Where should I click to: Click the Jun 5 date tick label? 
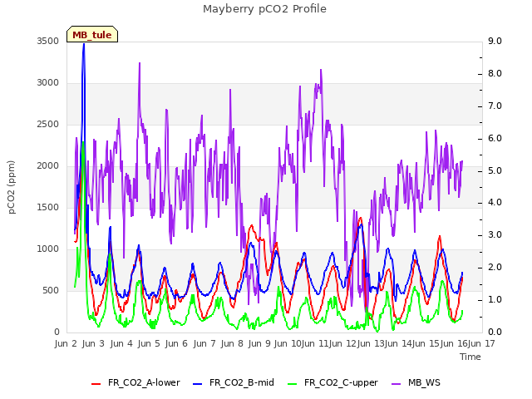click(149, 343)
